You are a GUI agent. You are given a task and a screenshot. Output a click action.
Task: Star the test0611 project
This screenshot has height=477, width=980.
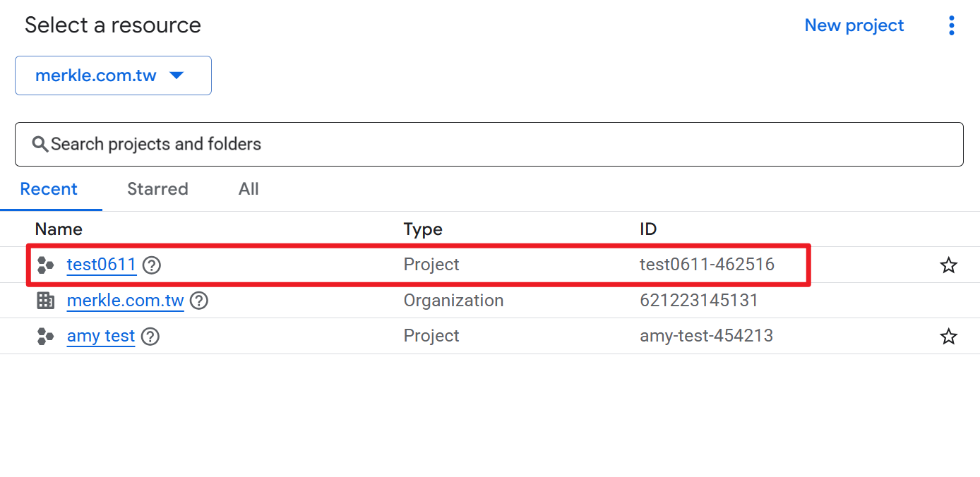(949, 265)
